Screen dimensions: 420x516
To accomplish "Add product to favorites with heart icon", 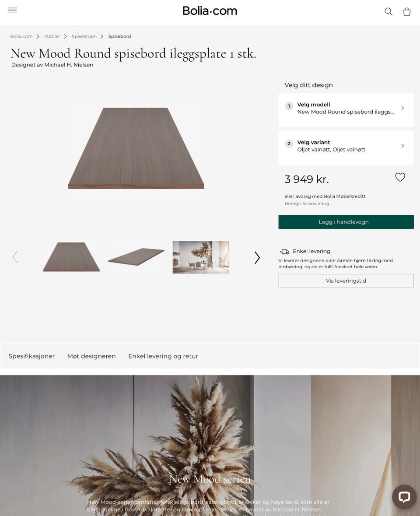I will pyautogui.click(x=400, y=177).
